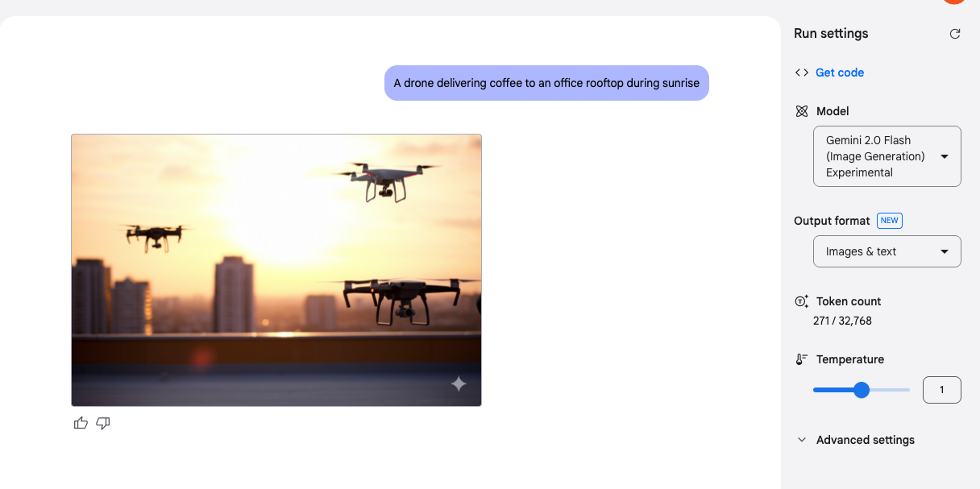980x489 pixels.
Task: Click the drone coffee prompt message bubble
Action: click(546, 83)
